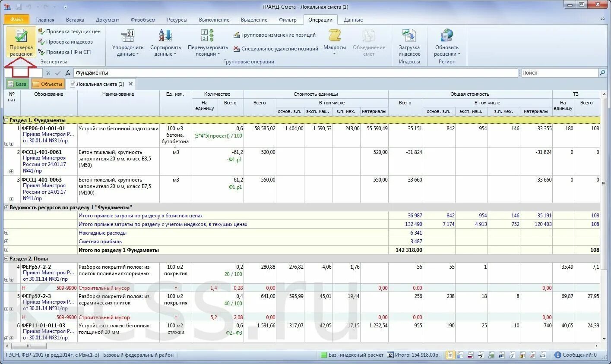Click the Проверка расценок icon
Screen dimensions: 611x364
(x=21, y=36)
